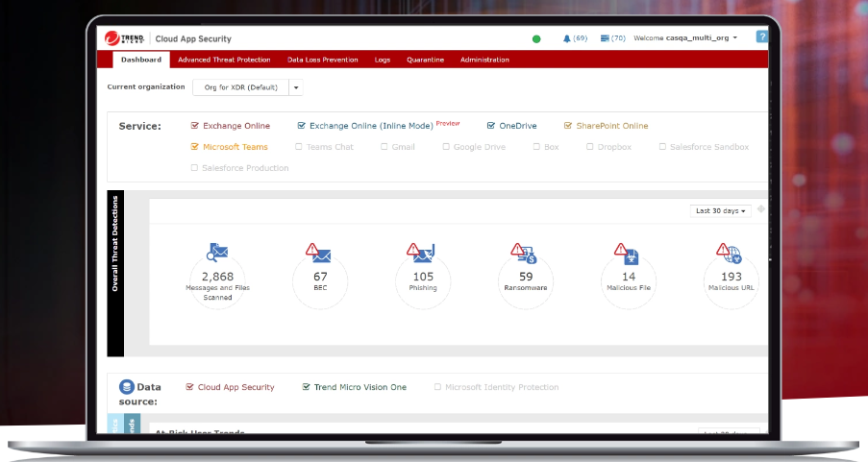Click the Preview label text

tap(448, 123)
